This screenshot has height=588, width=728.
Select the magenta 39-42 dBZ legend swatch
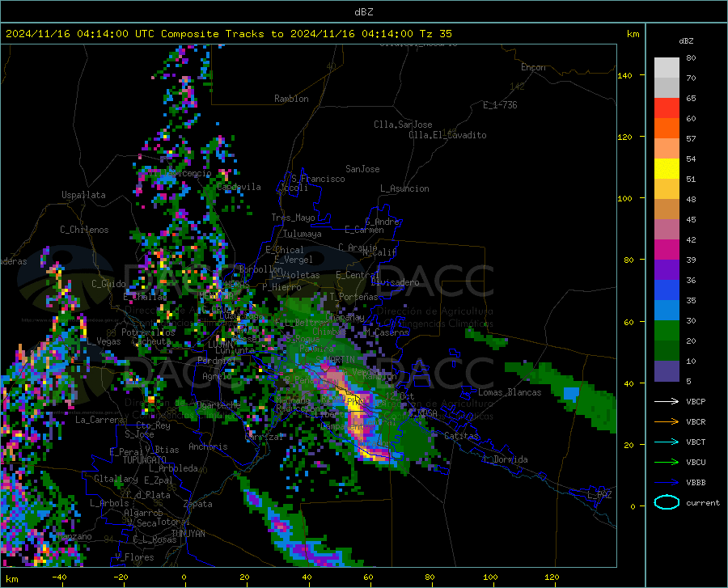[x=667, y=250]
